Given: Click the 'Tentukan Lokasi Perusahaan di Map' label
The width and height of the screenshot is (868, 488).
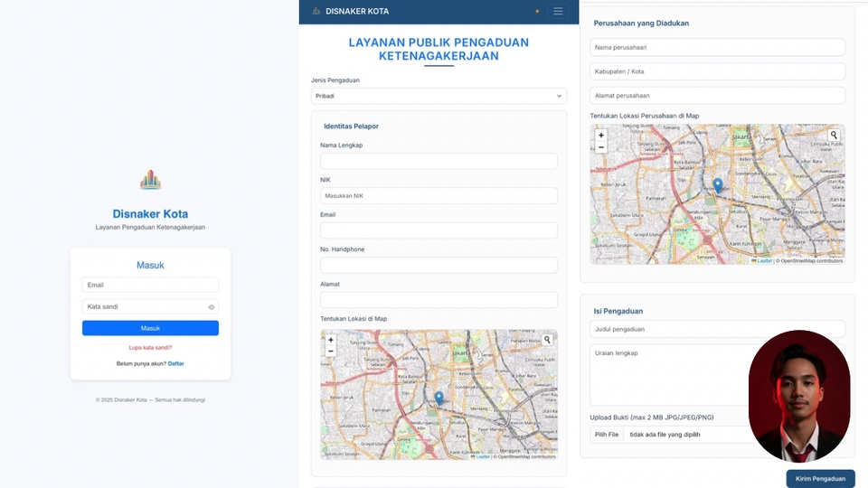Looking at the screenshot, I should (645, 116).
